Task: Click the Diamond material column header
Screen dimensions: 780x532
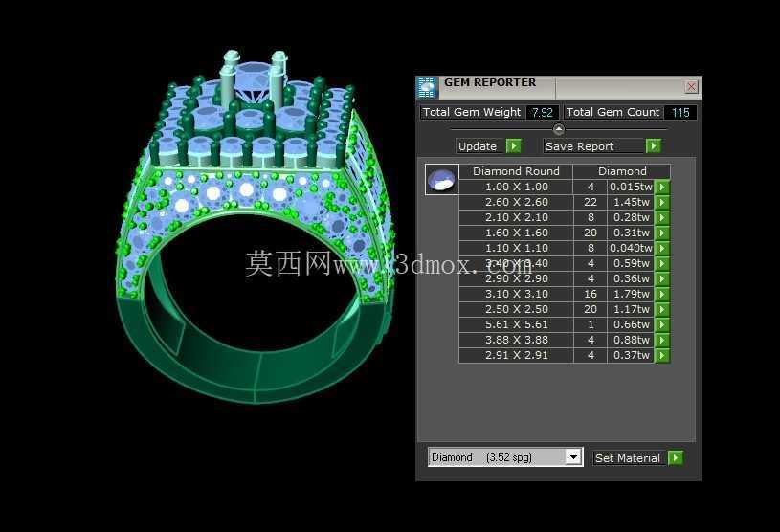Action: coord(622,171)
